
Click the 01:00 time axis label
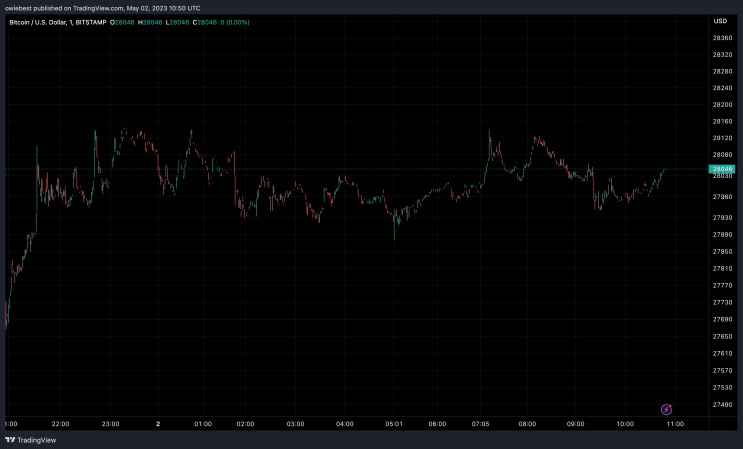pos(203,424)
